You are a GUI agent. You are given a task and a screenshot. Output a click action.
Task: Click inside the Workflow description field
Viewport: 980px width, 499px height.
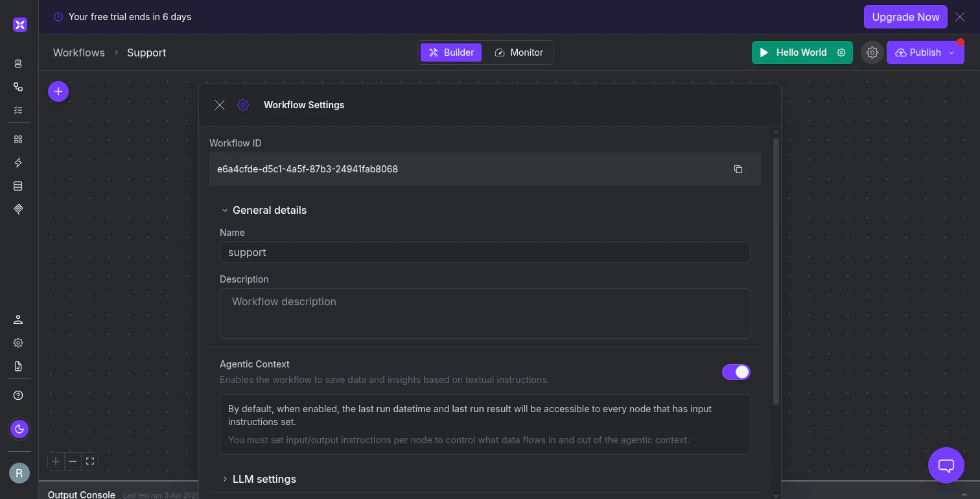[485, 313]
